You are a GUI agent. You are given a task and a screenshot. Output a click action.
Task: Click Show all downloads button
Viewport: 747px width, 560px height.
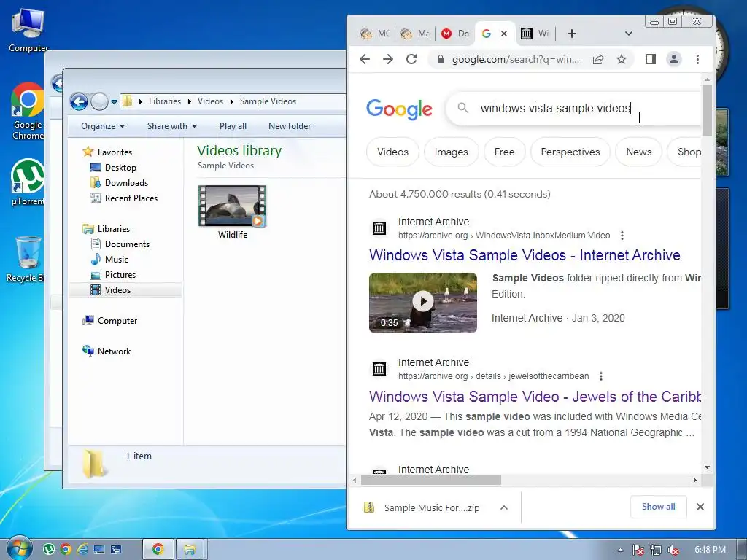(x=659, y=507)
